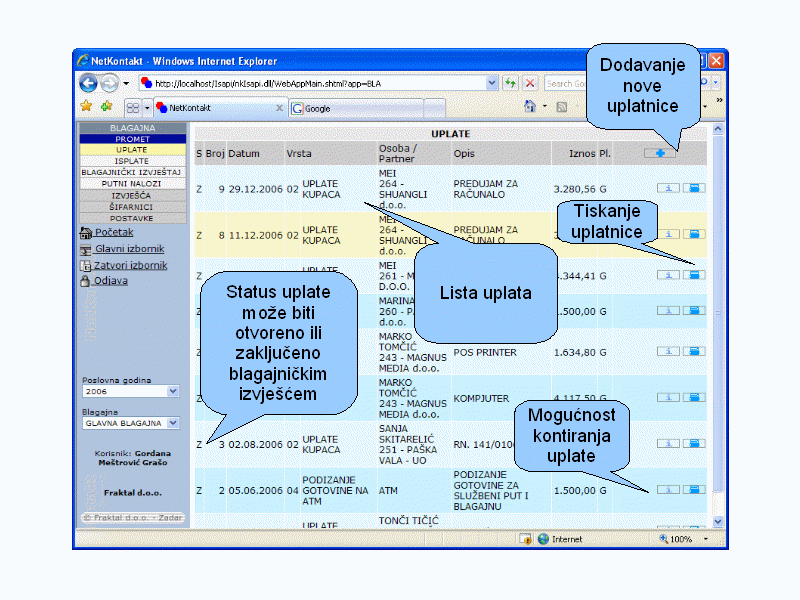
Task: Click the Datum column header
Action: coord(244,154)
